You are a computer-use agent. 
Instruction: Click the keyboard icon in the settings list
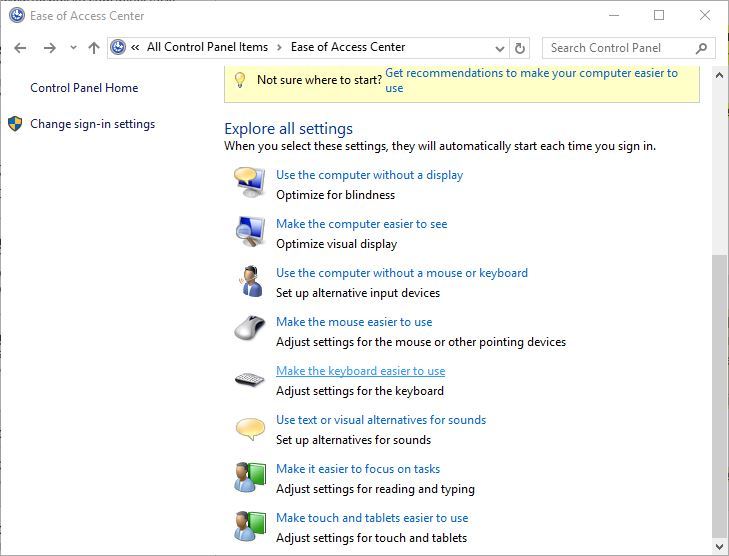click(249, 379)
